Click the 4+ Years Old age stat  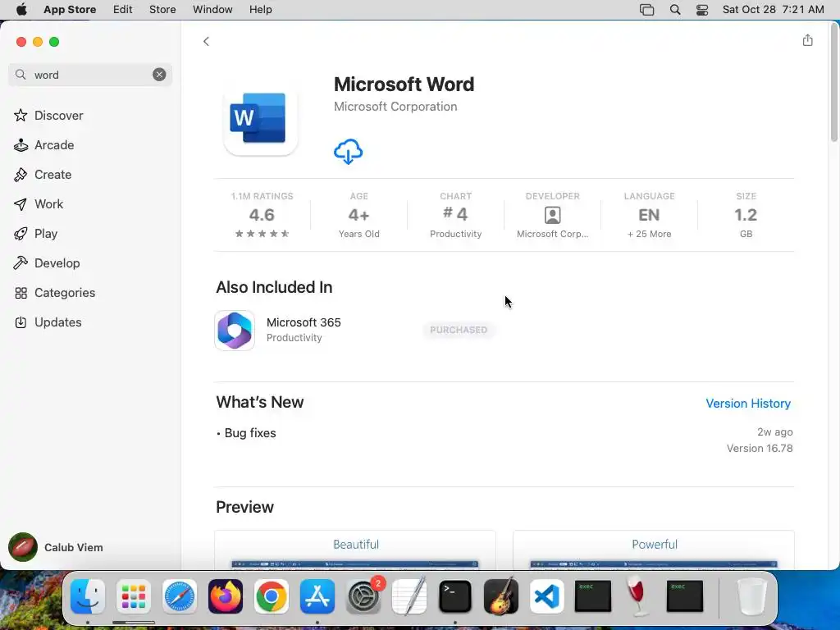[359, 215]
